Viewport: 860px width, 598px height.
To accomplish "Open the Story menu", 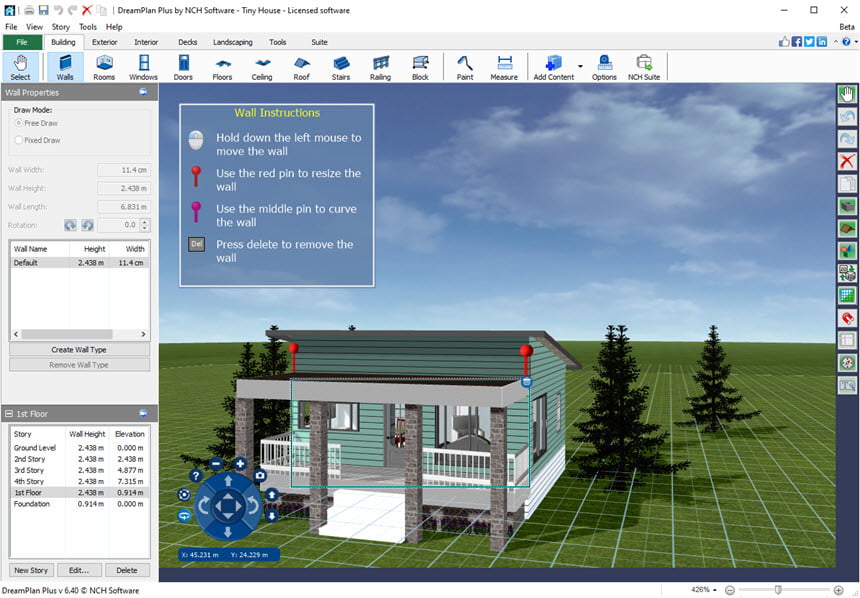I will pyautogui.click(x=60, y=26).
